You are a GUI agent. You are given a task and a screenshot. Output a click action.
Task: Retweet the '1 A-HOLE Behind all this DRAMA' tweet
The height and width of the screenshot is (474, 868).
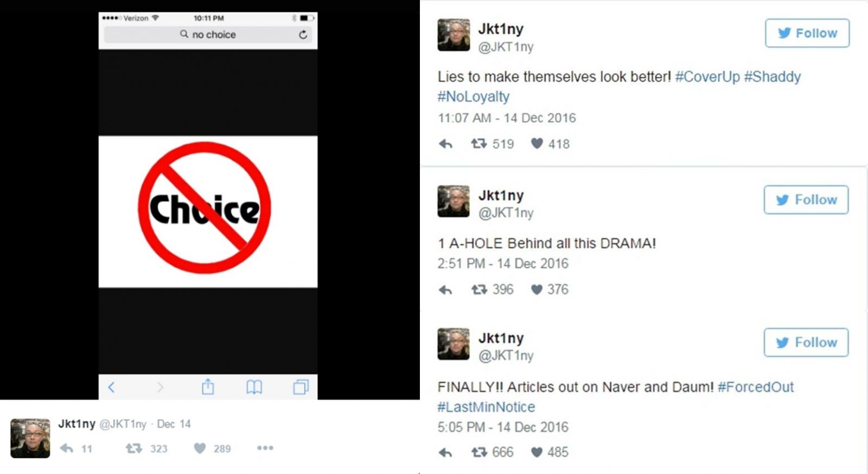click(478, 290)
